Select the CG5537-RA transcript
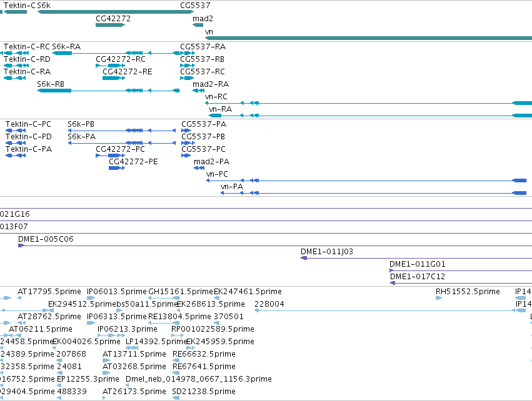This screenshot has width=532, height=401. pyautogui.click(x=188, y=53)
